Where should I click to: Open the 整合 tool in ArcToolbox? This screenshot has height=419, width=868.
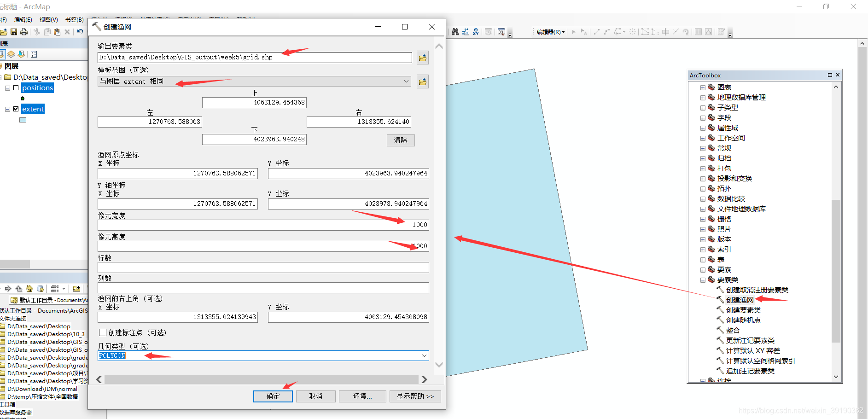click(x=733, y=331)
